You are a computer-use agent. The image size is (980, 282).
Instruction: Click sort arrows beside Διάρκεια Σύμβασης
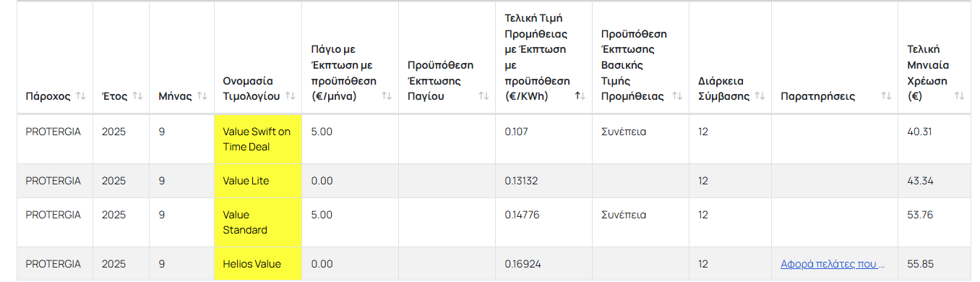[760, 96]
